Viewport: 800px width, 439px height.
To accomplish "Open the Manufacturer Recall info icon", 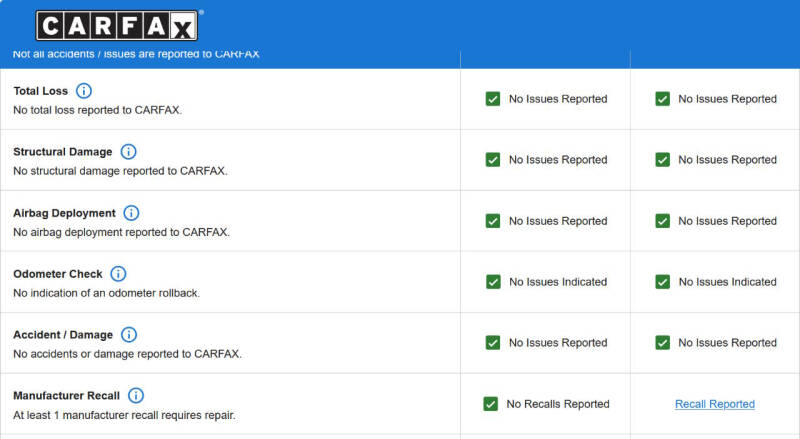I will (136, 395).
